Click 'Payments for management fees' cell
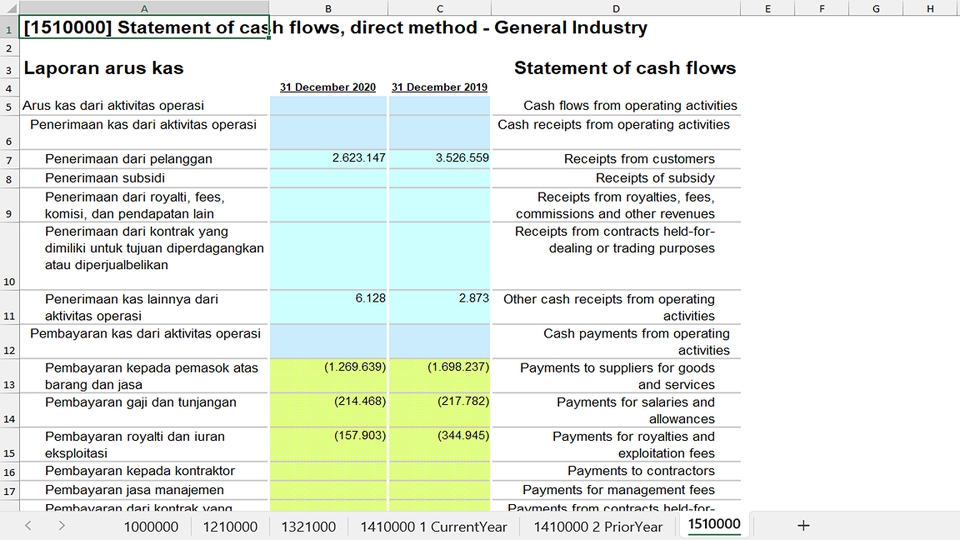960x540 pixels. pyautogui.click(x=616, y=490)
